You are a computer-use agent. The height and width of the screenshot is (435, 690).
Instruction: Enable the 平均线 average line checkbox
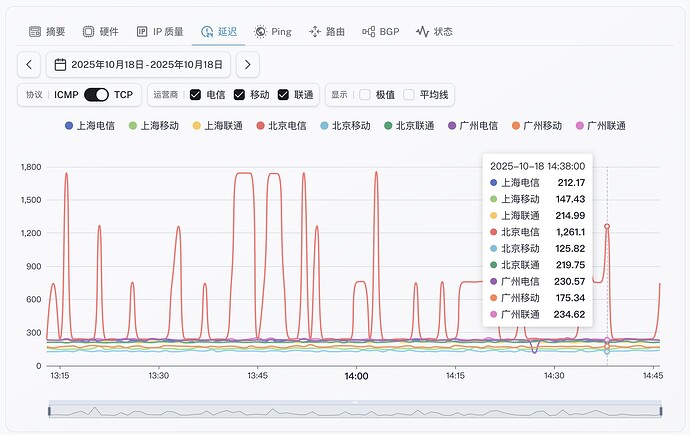coord(408,95)
